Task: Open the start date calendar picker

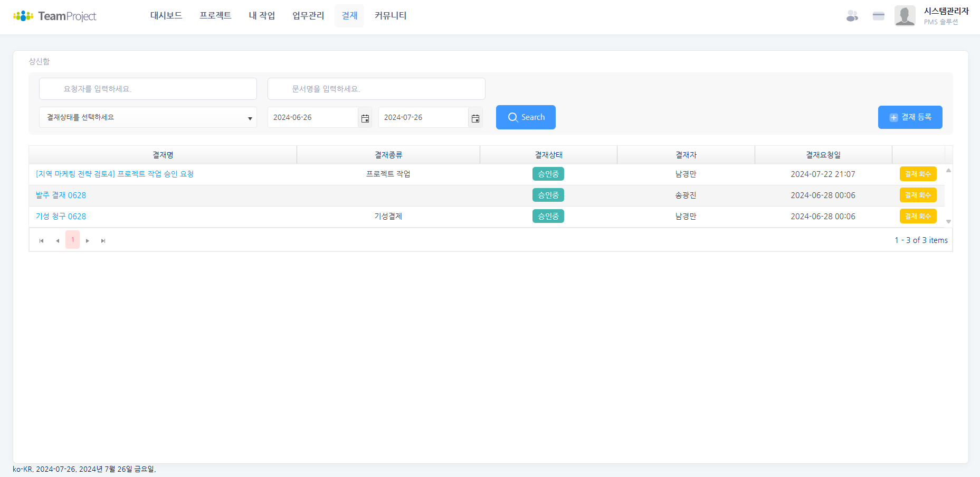Action: coord(365,118)
